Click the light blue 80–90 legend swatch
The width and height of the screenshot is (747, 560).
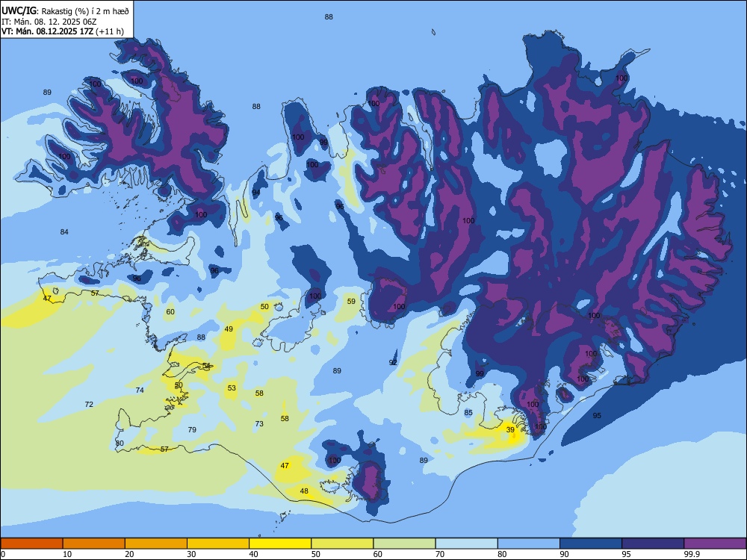click(528, 544)
